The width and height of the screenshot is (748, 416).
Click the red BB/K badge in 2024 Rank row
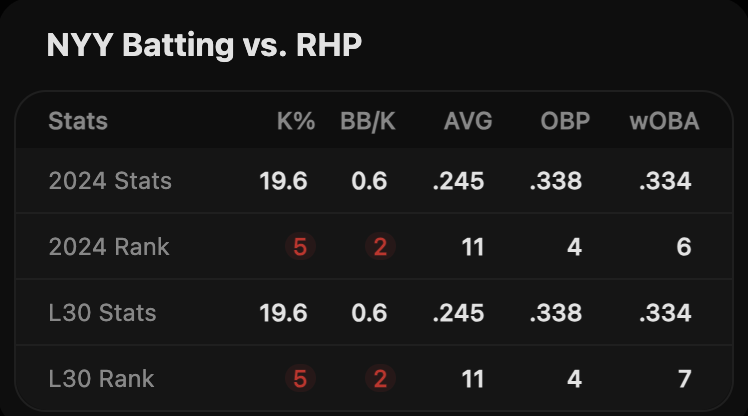[379, 246]
